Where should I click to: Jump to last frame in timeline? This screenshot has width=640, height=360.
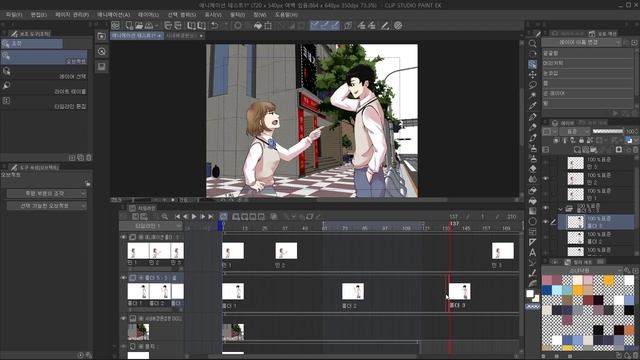[211, 216]
